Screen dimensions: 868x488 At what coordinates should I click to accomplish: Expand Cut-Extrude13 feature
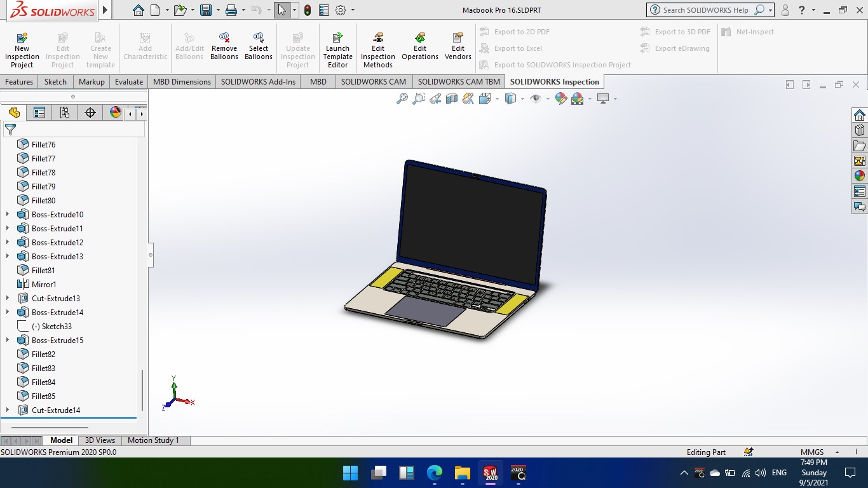coord(8,298)
